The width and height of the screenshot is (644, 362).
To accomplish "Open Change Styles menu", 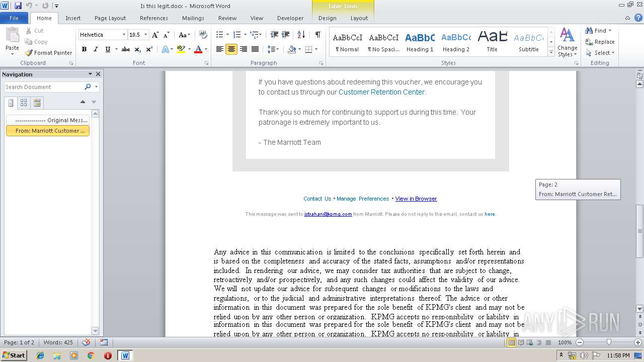I will coord(567,43).
